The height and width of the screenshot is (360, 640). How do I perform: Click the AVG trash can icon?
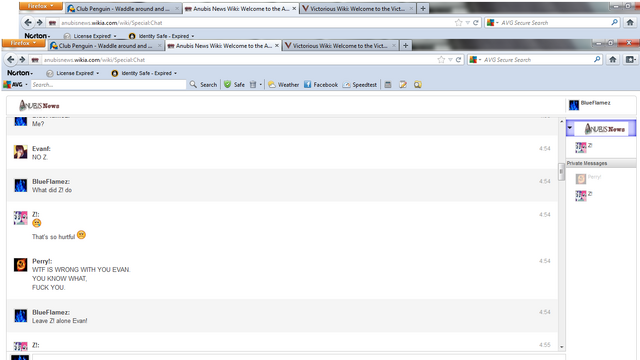(253, 84)
